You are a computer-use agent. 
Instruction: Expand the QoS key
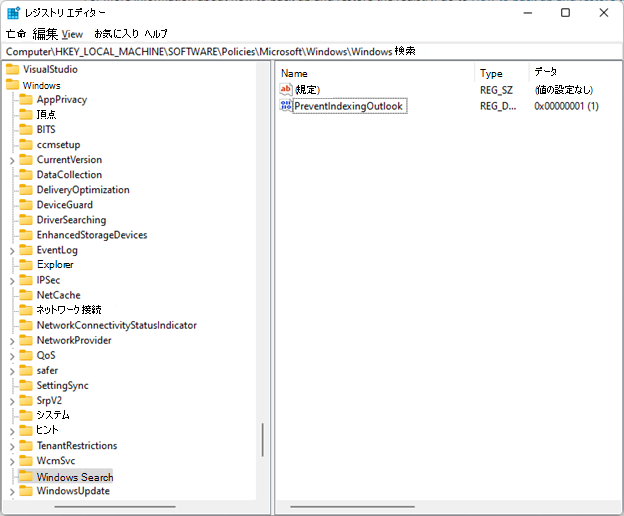12,356
